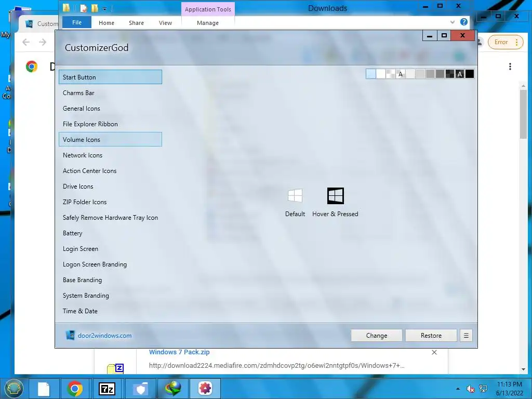
Task: Open the CustomizerGod options menu button
Action: coord(466,336)
